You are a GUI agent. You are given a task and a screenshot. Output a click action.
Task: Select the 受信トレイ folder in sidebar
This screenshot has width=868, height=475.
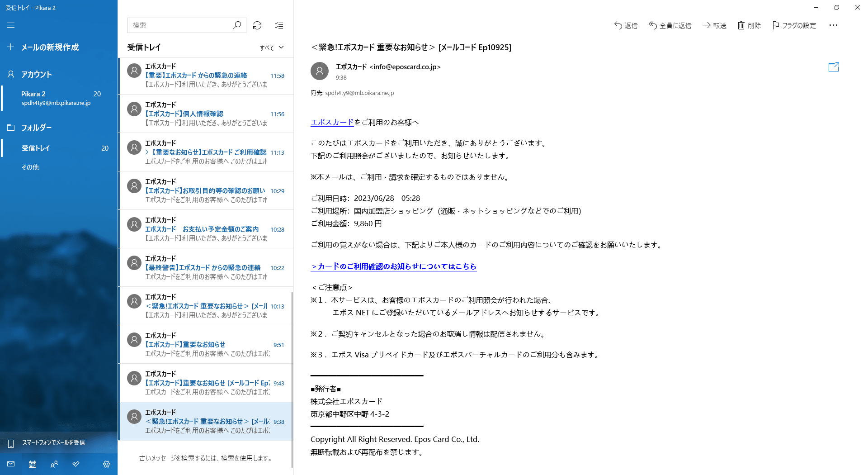click(x=59, y=148)
